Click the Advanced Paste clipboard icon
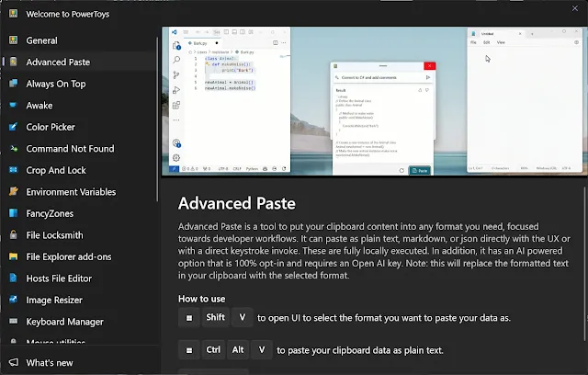Viewport: 588px width, 375px height. (14, 62)
